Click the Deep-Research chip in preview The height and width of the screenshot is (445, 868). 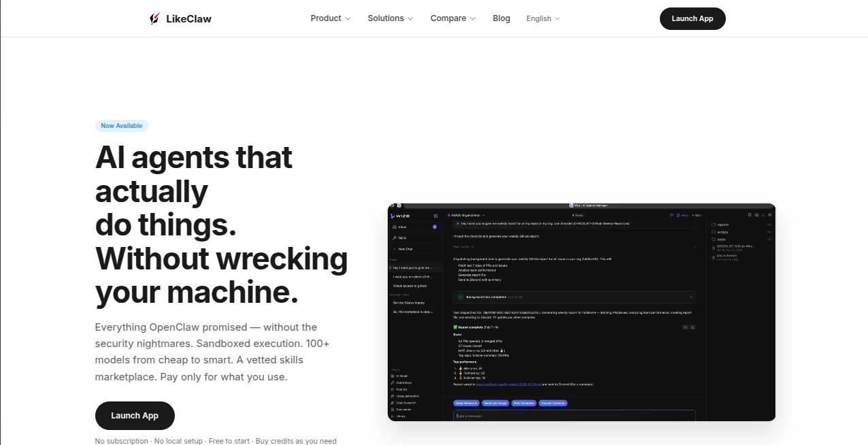coord(468,403)
